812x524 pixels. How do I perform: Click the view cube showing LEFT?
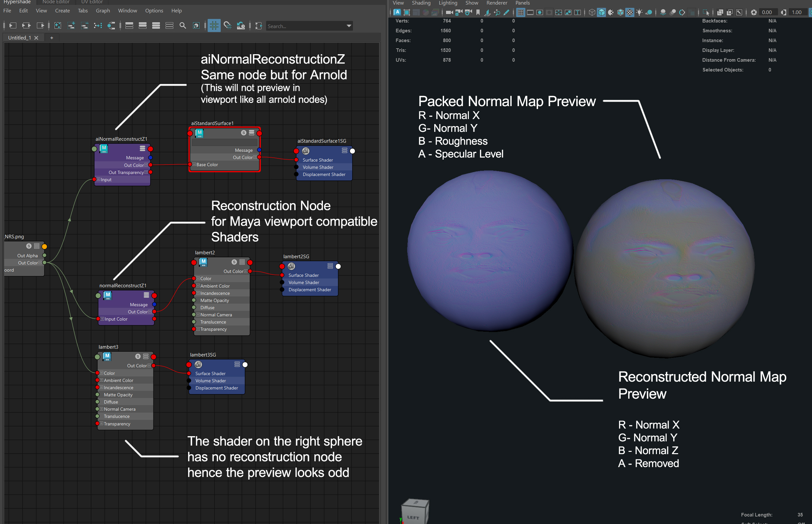coord(415,511)
